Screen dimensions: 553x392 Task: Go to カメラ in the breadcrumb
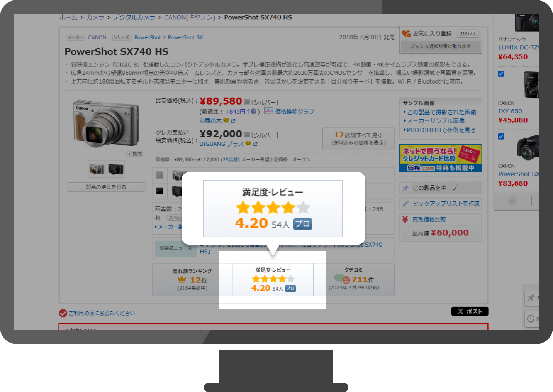[95, 17]
